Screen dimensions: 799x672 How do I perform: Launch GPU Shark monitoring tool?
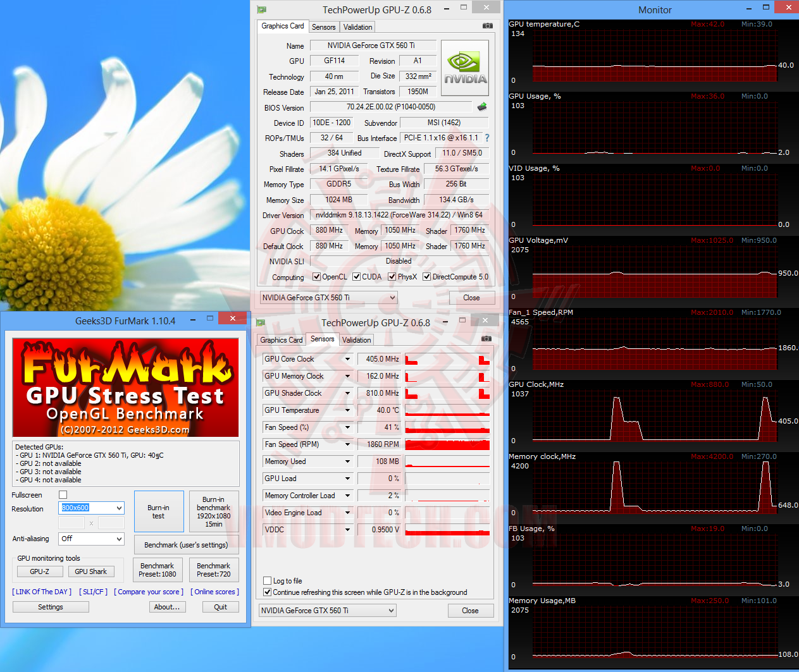pyautogui.click(x=90, y=571)
